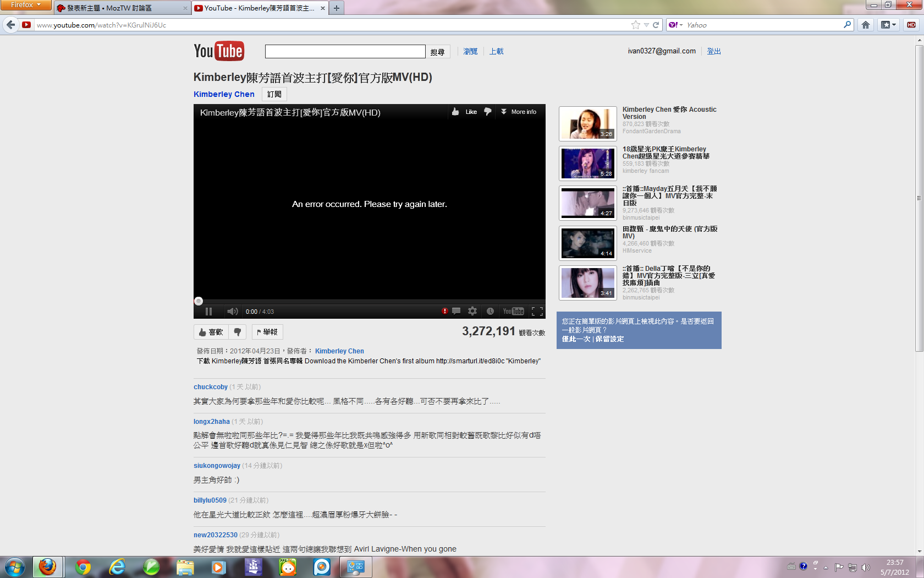Click the 喜歡 like button below the video
The image size is (924, 578).
(211, 332)
